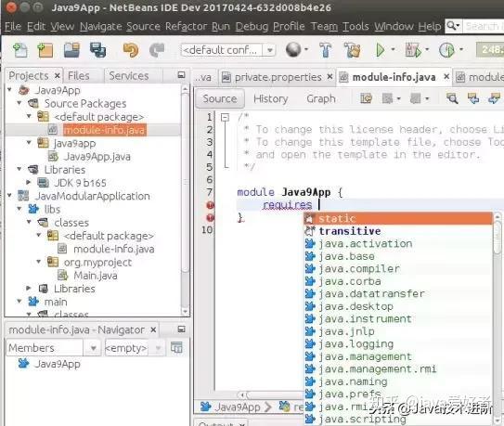Image resolution: width=504 pixels, height=426 pixels.
Task: Select the Source view button
Action: click(220, 98)
